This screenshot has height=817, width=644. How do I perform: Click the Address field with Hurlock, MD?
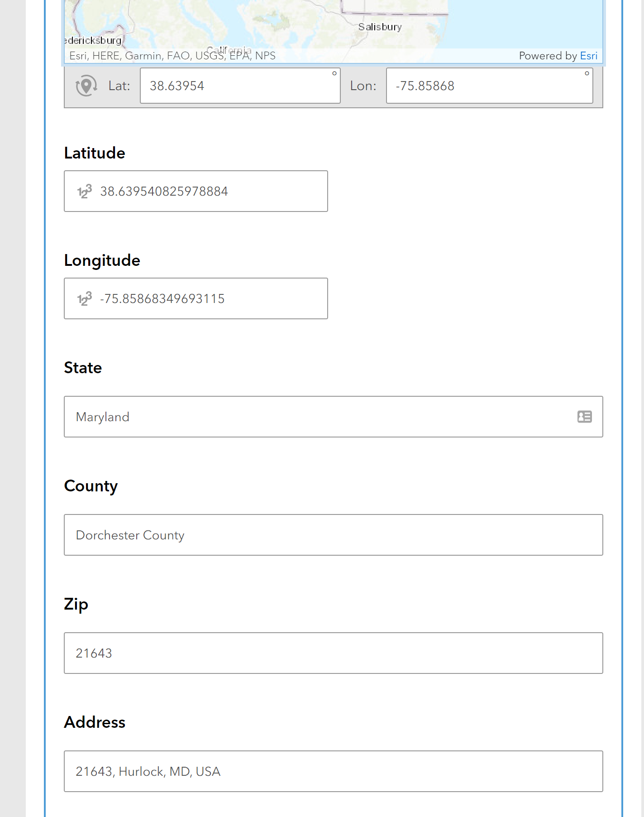point(334,771)
